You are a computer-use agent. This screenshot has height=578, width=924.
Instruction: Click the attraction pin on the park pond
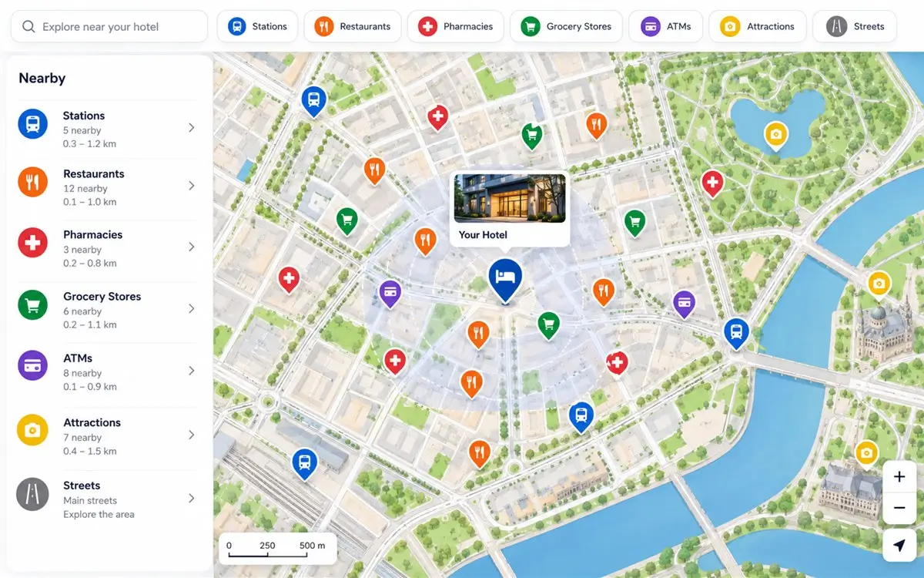(x=776, y=135)
